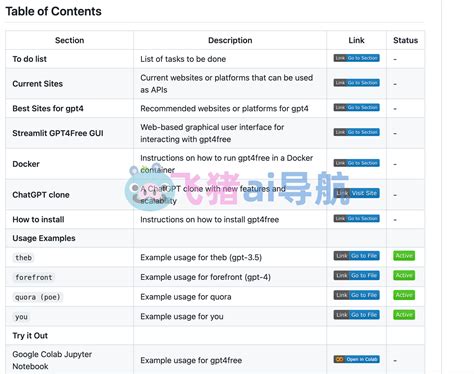Click the Table of Contents heading

[53, 11]
